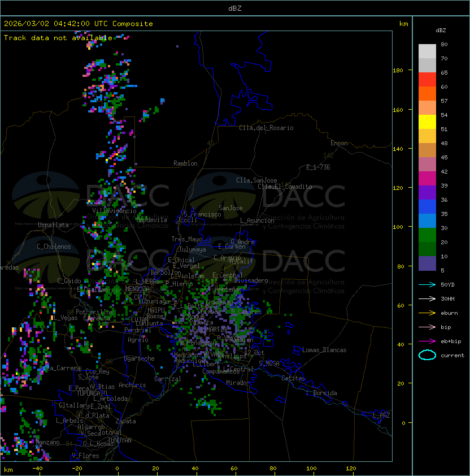The width and height of the screenshot is (470, 476).
Task: Click the Encon label on map
Action: point(339,143)
